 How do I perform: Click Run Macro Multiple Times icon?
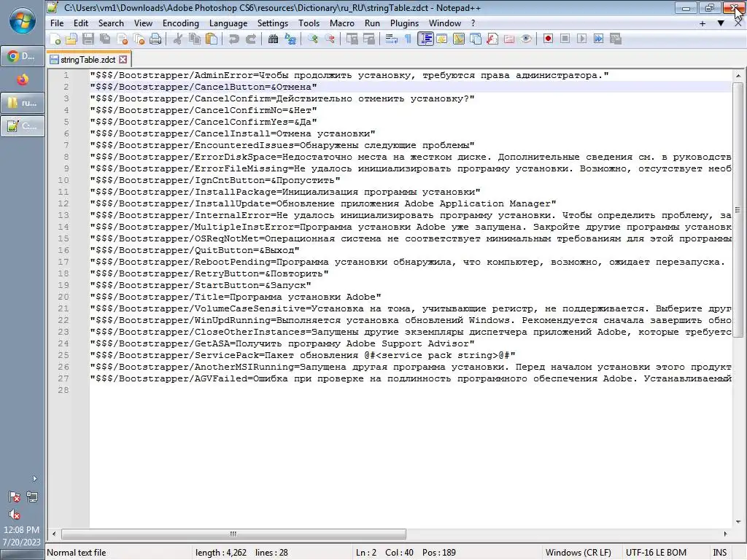click(598, 39)
